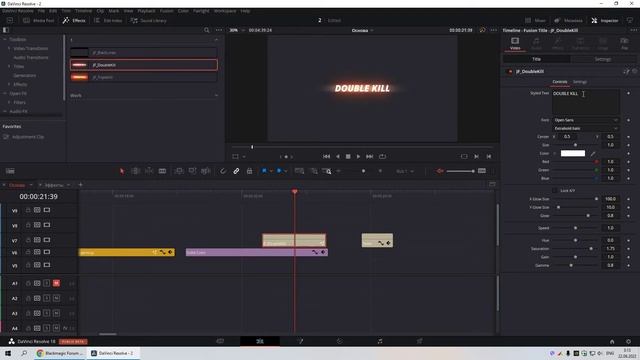Open Blackmagic Forum taskbar browser window
Screen dimensions: 640x360
click(x=60, y=353)
